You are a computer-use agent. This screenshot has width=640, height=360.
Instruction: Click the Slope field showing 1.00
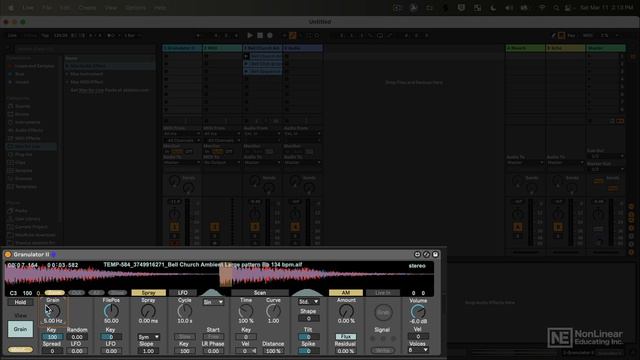pos(149,351)
